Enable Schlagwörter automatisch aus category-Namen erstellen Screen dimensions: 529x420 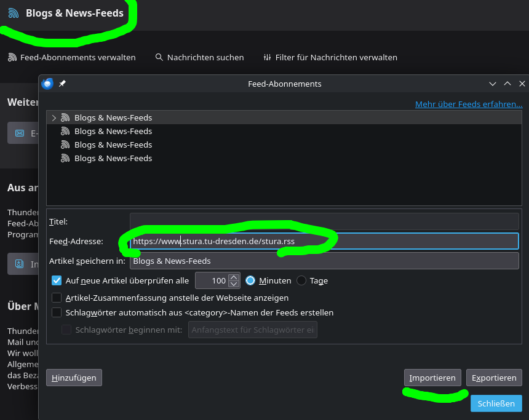[57, 313]
